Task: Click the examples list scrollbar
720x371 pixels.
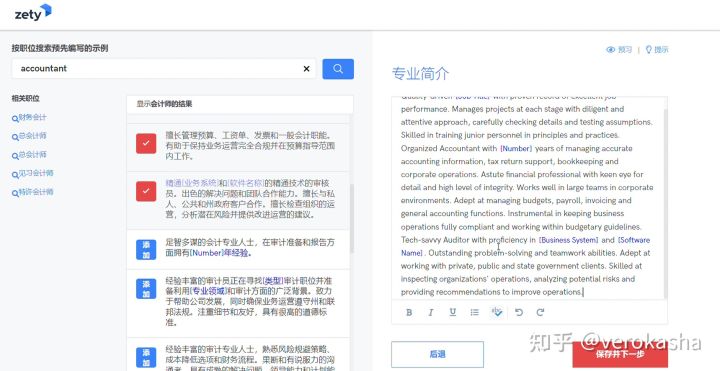Action: tap(352, 218)
